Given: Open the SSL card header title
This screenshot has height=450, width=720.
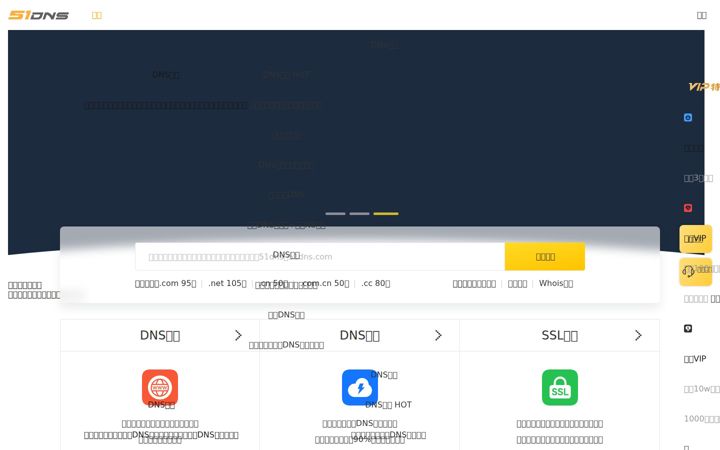Looking at the screenshot, I should 560,336.
